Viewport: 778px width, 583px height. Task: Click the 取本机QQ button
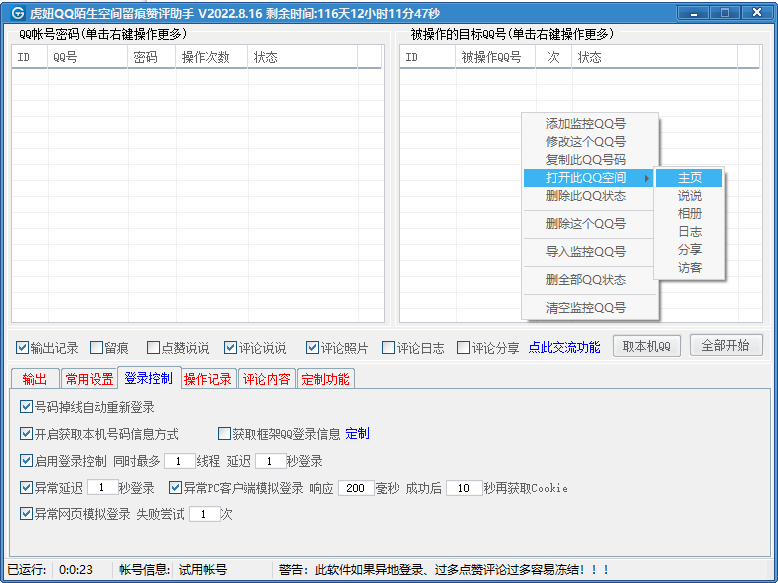[647, 346]
